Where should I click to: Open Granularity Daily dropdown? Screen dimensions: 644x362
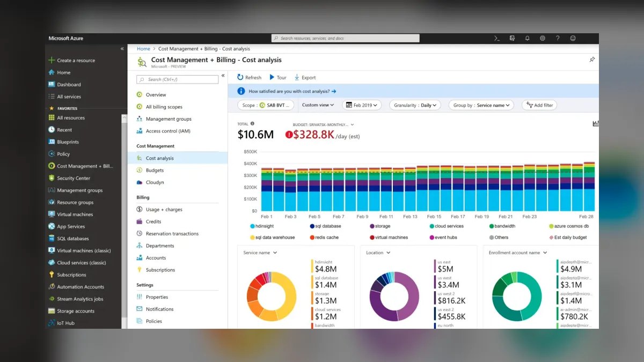coord(415,105)
